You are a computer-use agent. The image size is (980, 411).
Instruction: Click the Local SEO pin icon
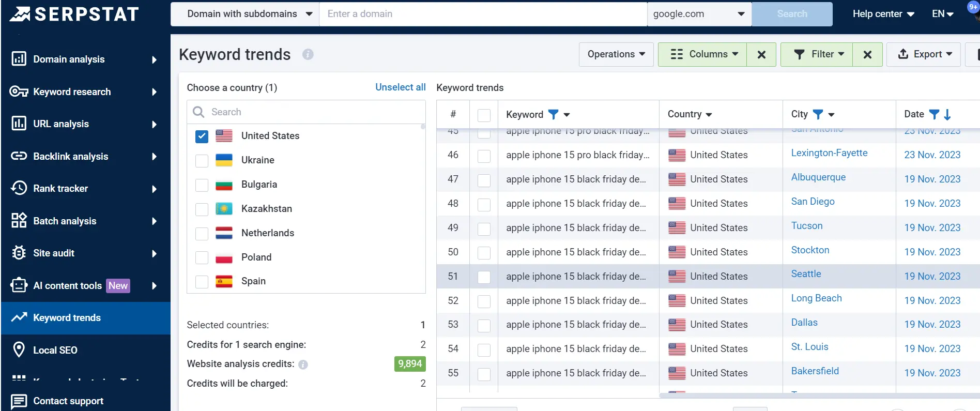click(19, 350)
